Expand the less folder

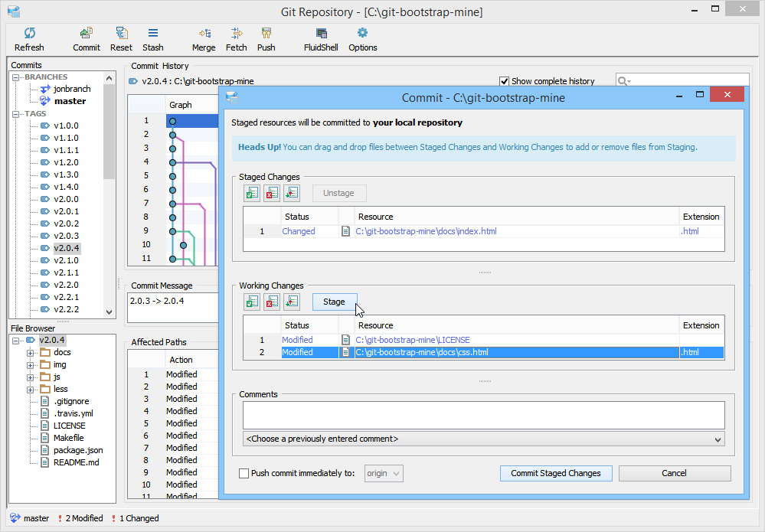[x=31, y=389]
